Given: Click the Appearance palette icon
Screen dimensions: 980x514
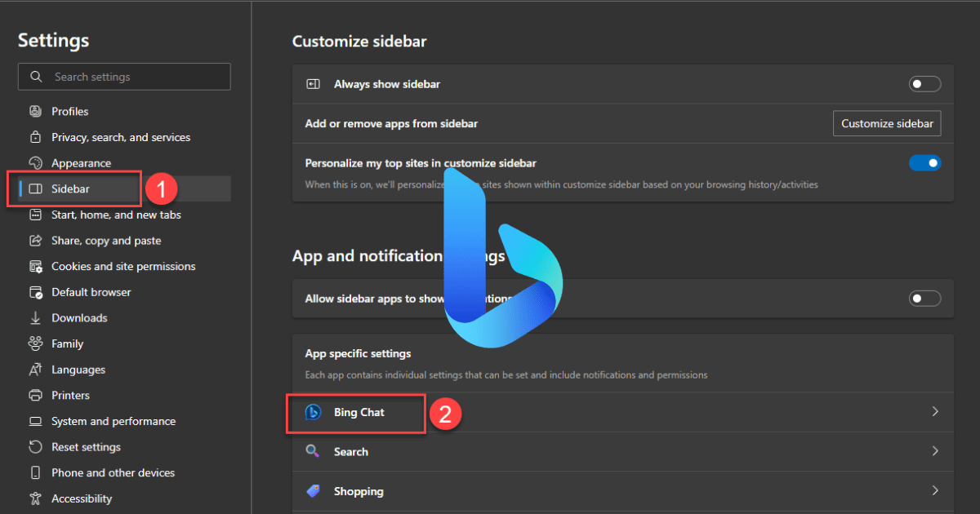Looking at the screenshot, I should coord(35,163).
